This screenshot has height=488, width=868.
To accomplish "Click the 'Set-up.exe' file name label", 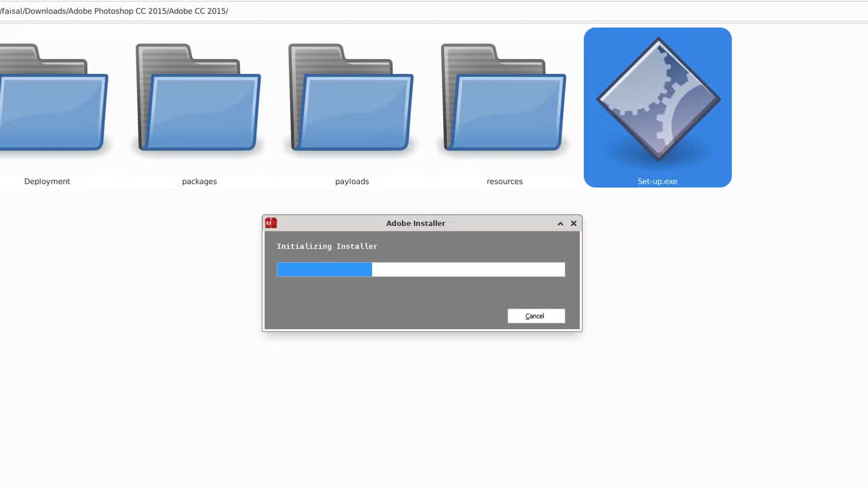I will (x=657, y=182).
